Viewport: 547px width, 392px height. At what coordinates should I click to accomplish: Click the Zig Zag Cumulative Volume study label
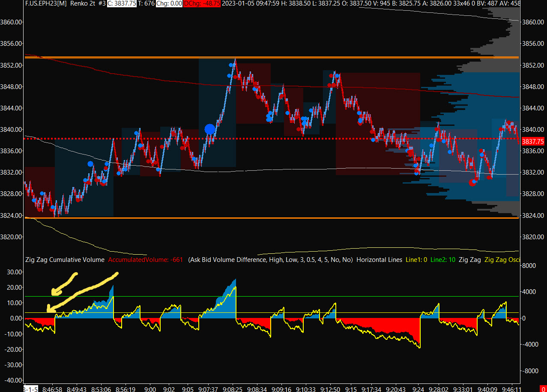pos(65,260)
